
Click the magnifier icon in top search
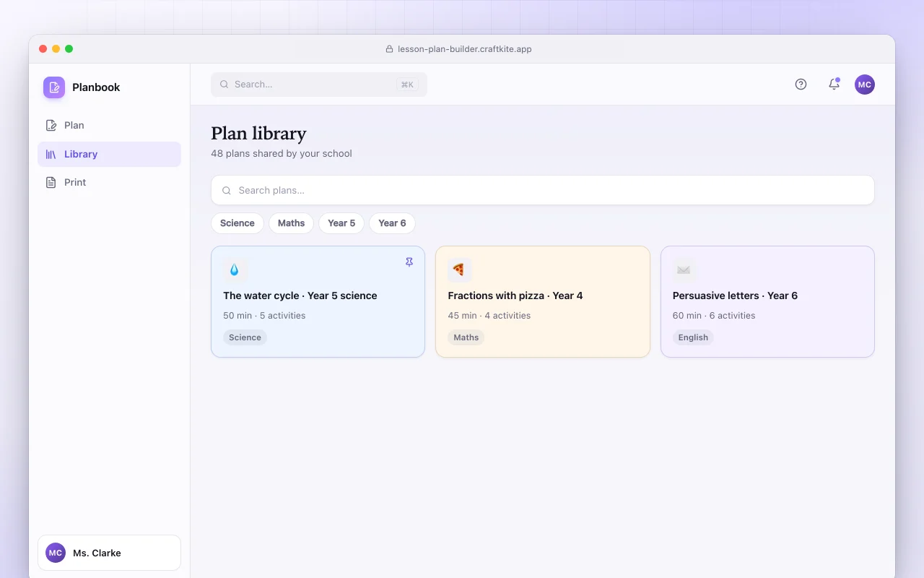pyautogui.click(x=225, y=85)
